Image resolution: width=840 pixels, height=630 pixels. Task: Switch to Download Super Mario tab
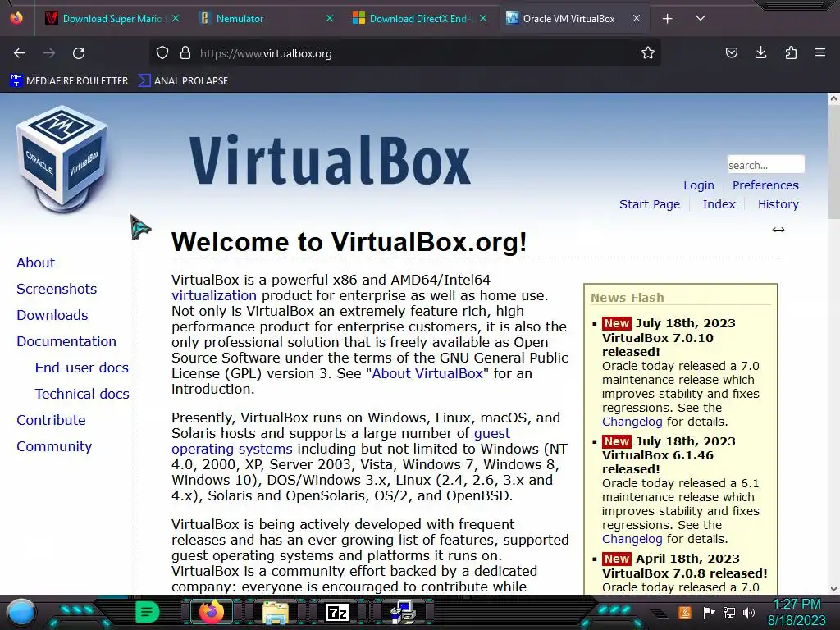[112, 19]
